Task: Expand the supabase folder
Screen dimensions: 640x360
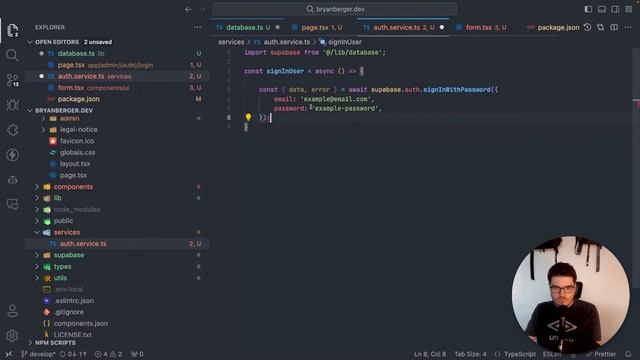Action: pyautogui.click(x=37, y=255)
